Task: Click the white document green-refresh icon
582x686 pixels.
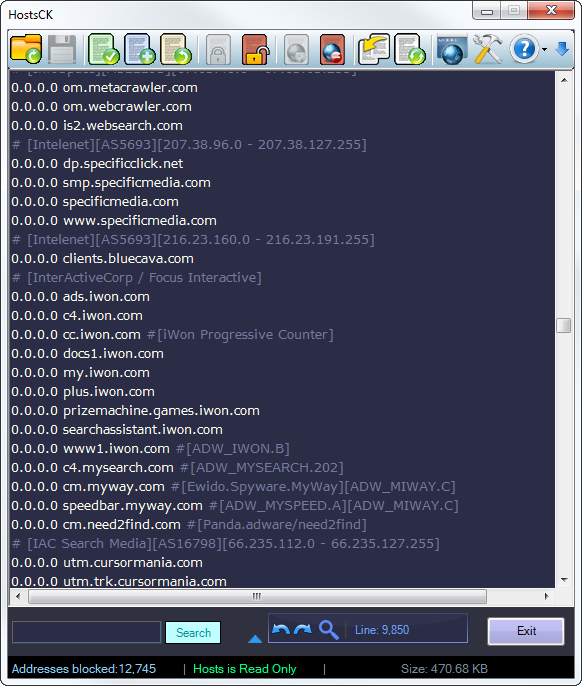Action: (x=410, y=49)
